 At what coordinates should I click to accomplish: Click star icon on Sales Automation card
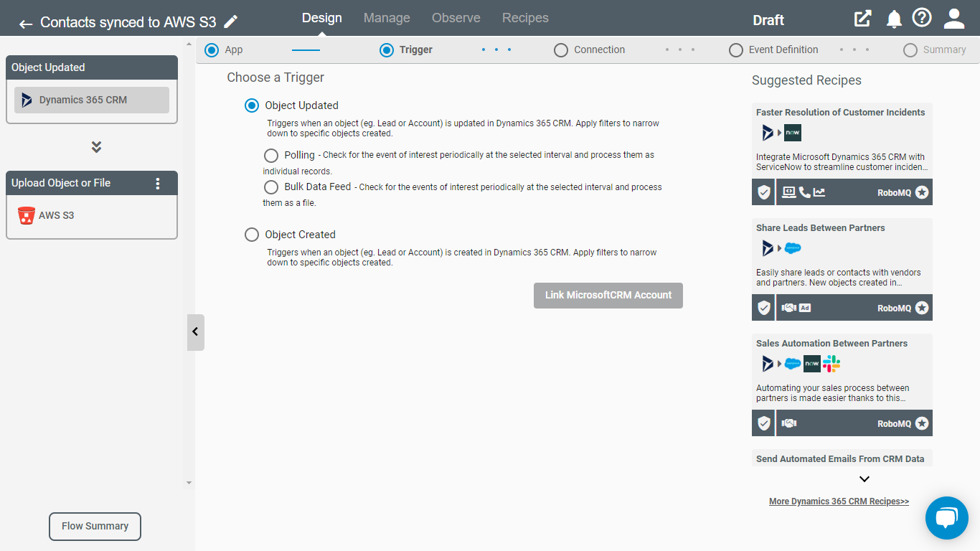point(922,423)
